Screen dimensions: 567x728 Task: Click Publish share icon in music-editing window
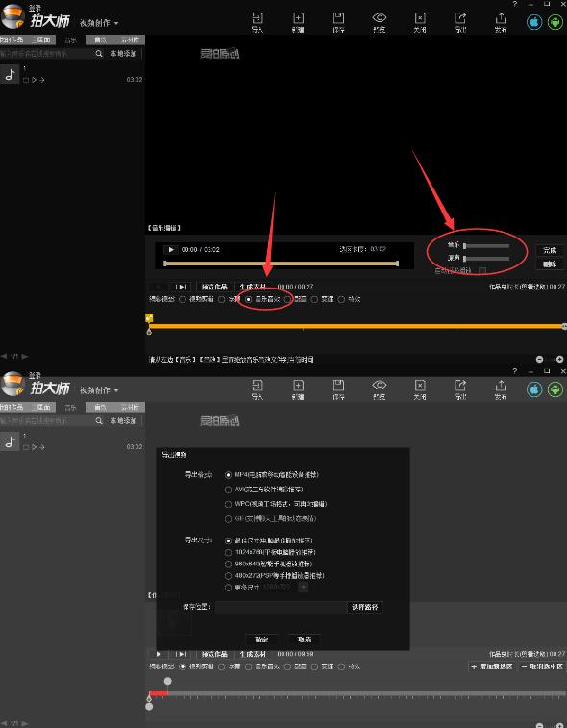click(501, 18)
